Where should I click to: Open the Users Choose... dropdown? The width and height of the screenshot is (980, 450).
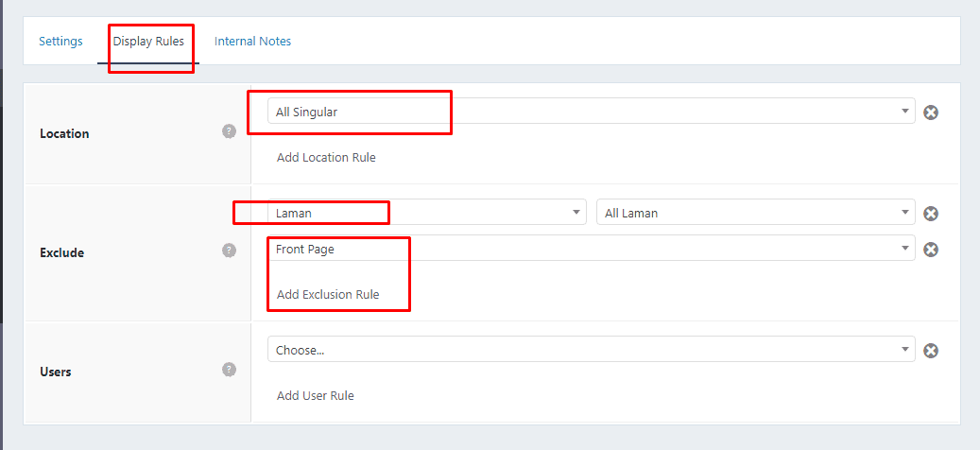tap(591, 350)
